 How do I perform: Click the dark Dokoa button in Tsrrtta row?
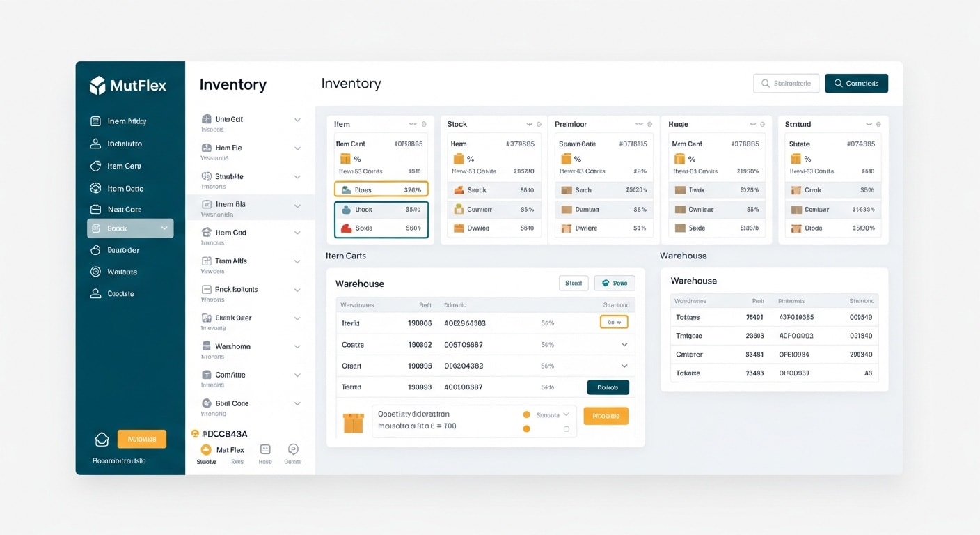pos(608,387)
